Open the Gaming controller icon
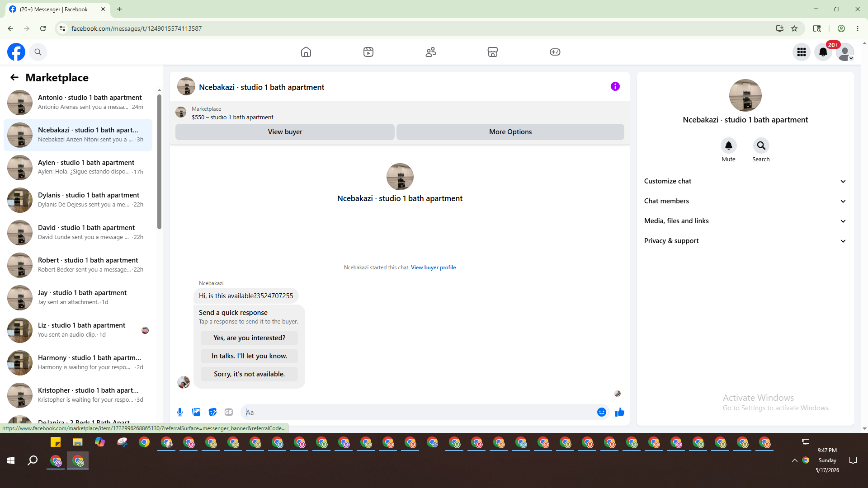Screen dimensions: 868x488 click(555, 52)
